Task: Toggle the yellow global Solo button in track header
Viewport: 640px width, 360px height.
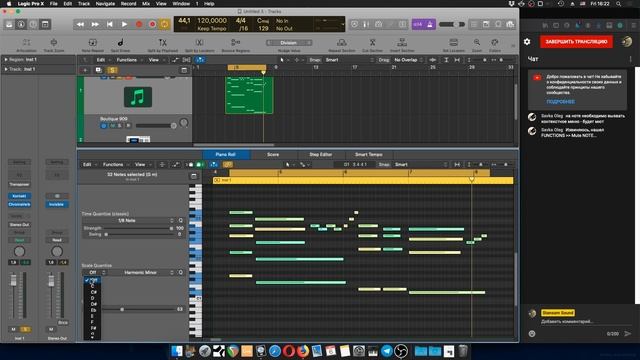Action: point(112,70)
